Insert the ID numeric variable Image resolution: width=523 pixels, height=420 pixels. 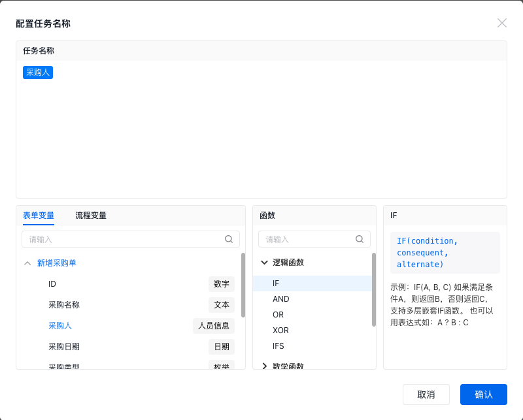pyautogui.click(x=52, y=284)
